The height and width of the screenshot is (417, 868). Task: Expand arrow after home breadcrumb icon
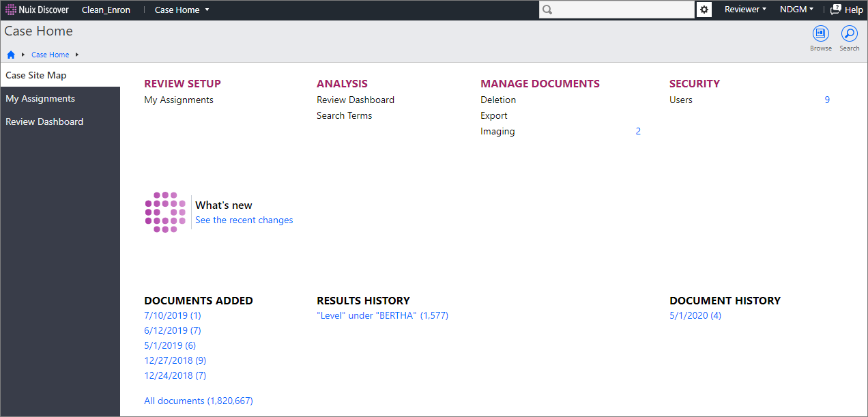coord(23,55)
